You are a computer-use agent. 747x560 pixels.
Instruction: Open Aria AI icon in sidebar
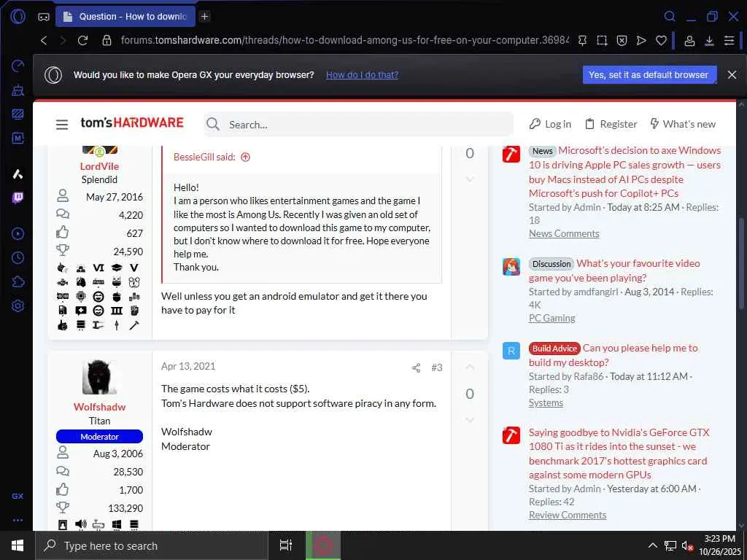pos(18,174)
